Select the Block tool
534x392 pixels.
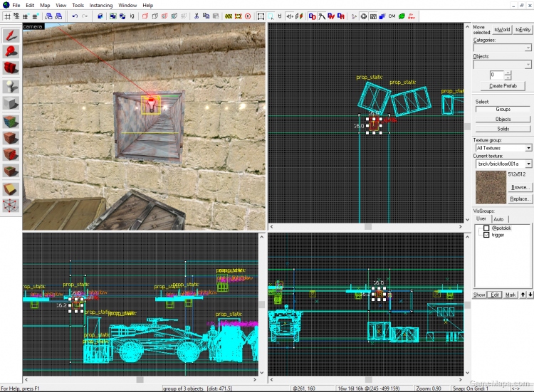[x=11, y=102]
